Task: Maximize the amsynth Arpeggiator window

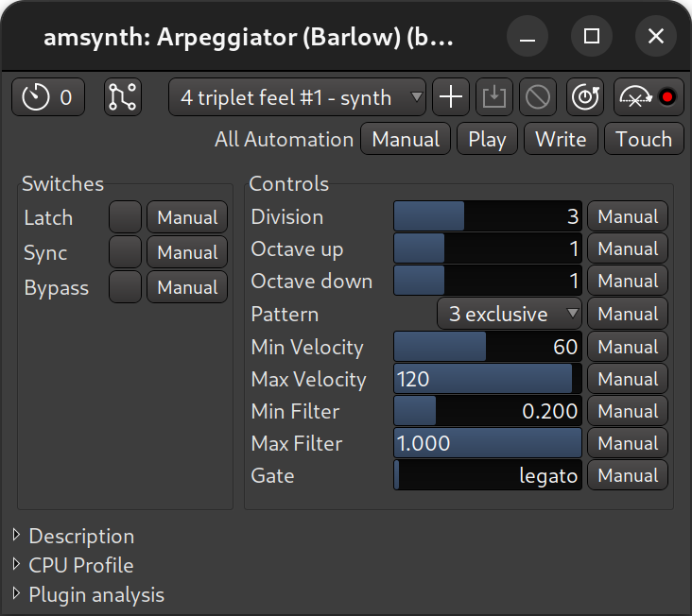Action: [x=592, y=36]
